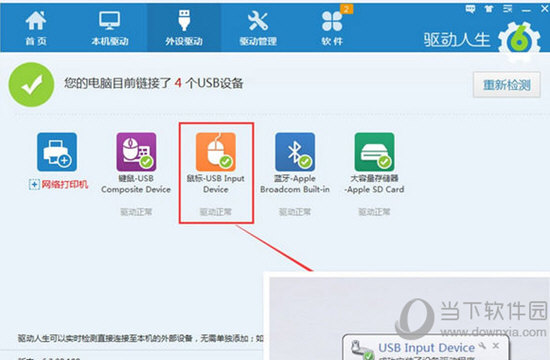Select the Apple SD Card storage icon
Screen dimensions: 550x360
374,152
